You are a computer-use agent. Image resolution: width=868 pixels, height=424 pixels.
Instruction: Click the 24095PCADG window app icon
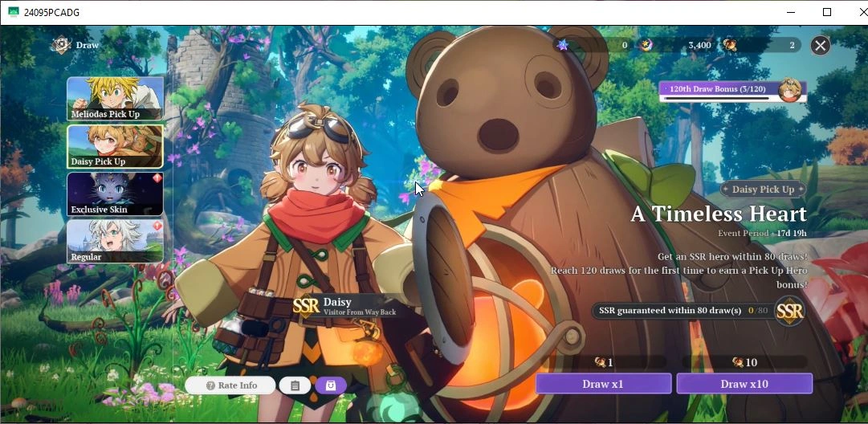pyautogui.click(x=14, y=12)
